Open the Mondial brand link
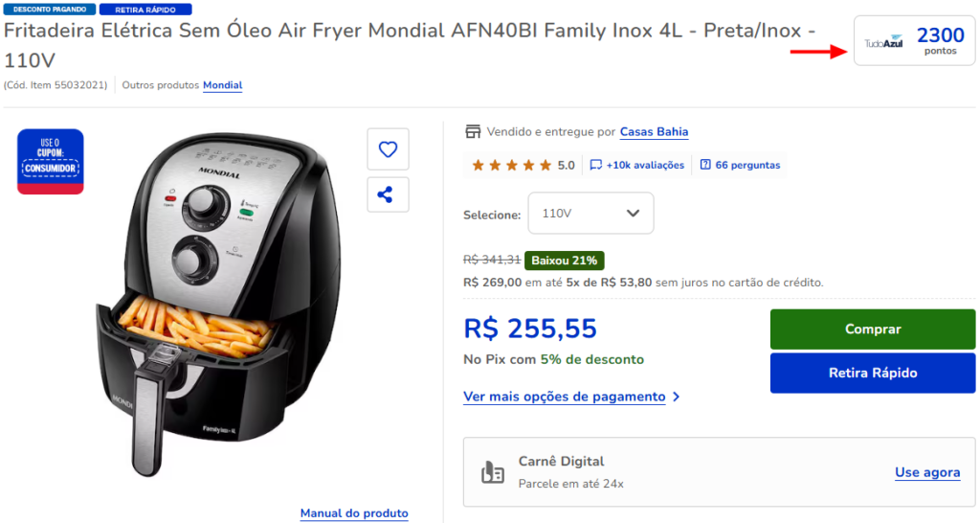 (222, 85)
